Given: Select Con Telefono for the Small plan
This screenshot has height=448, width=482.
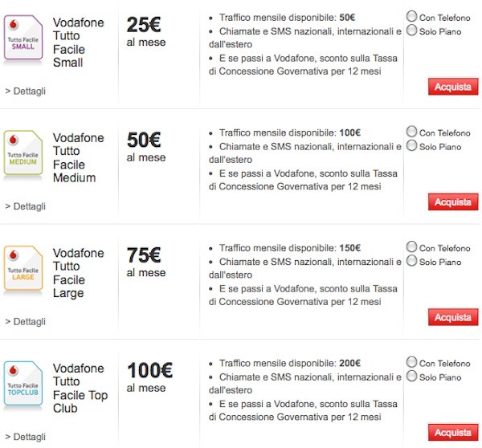Looking at the screenshot, I should point(412,16).
